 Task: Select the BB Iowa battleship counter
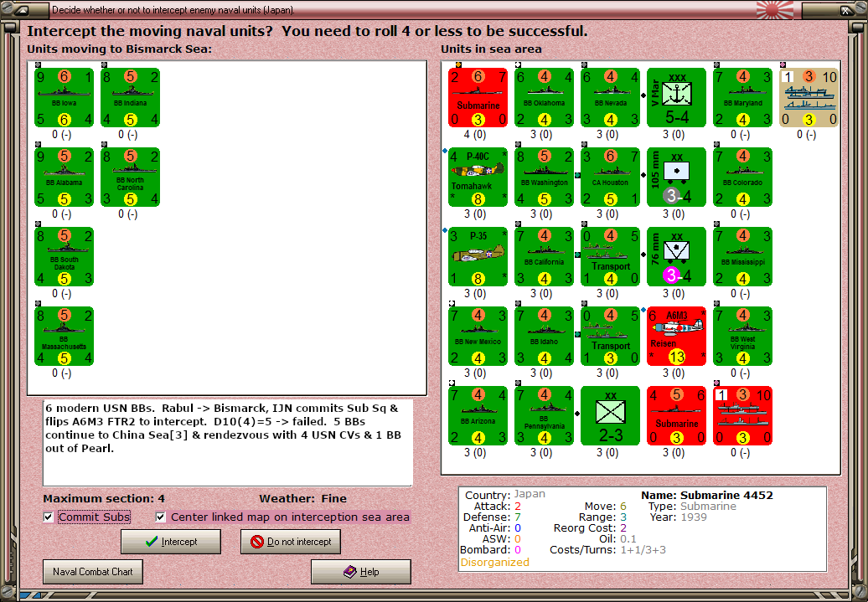click(x=65, y=97)
